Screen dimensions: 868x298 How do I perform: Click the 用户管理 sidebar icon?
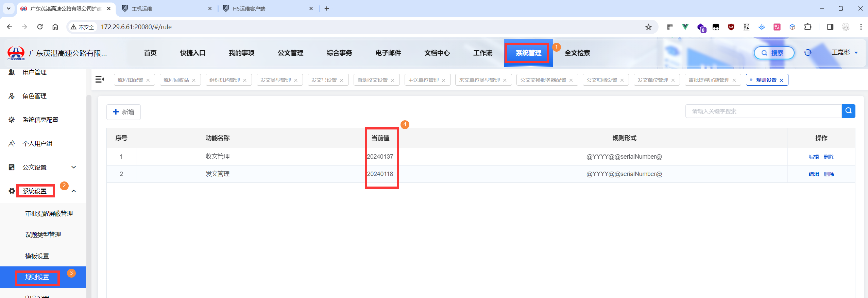coord(12,72)
